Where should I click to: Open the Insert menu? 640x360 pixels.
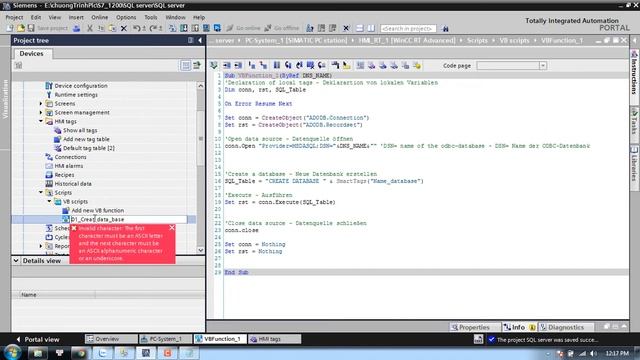coord(76,17)
